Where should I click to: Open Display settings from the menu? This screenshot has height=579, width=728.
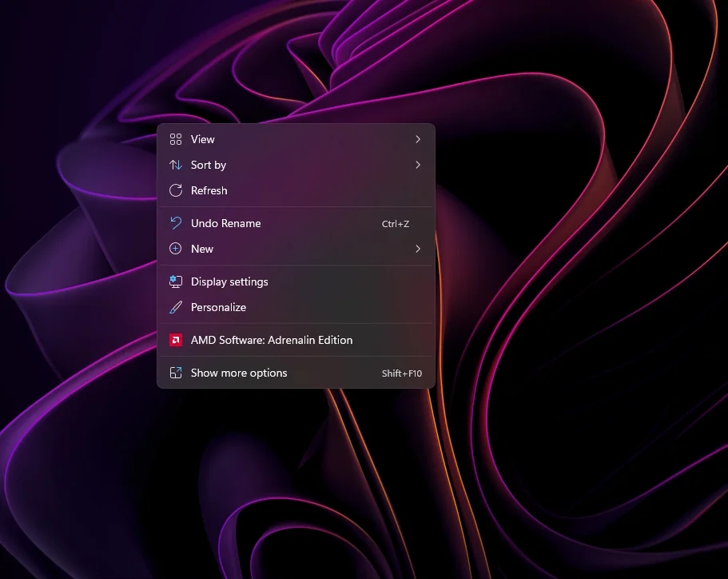(x=296, y=282)
